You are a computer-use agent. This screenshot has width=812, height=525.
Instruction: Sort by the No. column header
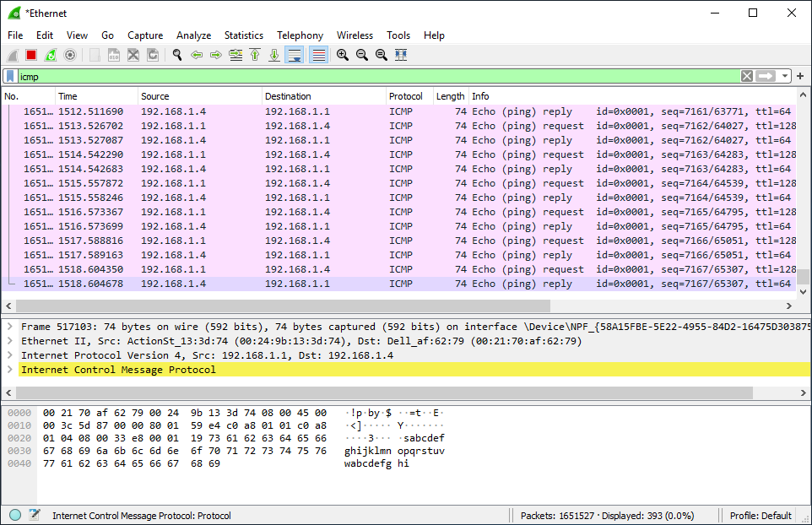29,96
